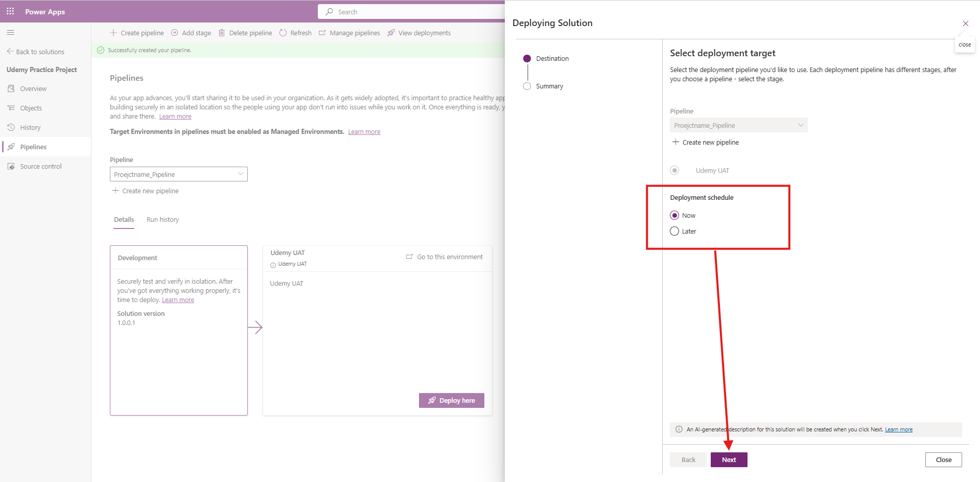Image resolution: width=980 pixels, height=482 pixels.
Task: Click the Refresh circular arrow icon
Action: click(x=283, y=33)
